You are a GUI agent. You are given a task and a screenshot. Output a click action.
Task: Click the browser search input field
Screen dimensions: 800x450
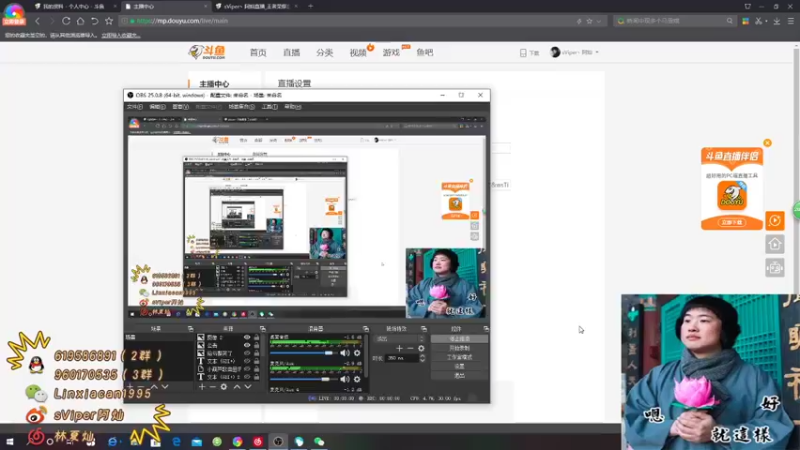(x=673, y=21)
